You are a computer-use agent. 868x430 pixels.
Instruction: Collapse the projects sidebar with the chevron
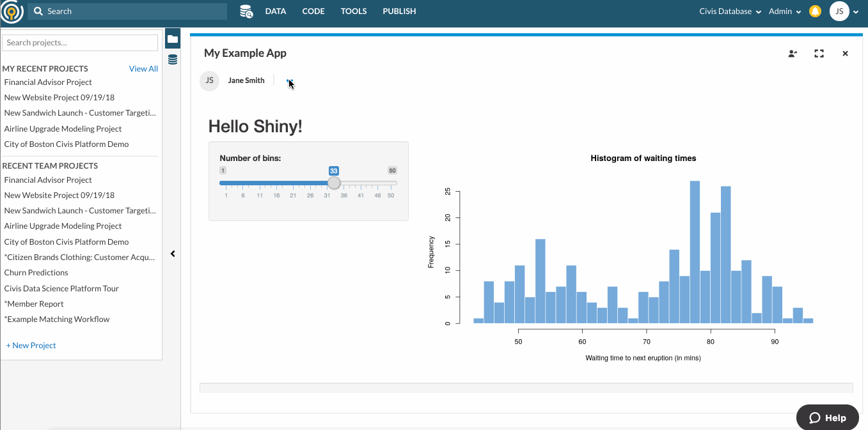click(x=172, y=254)
